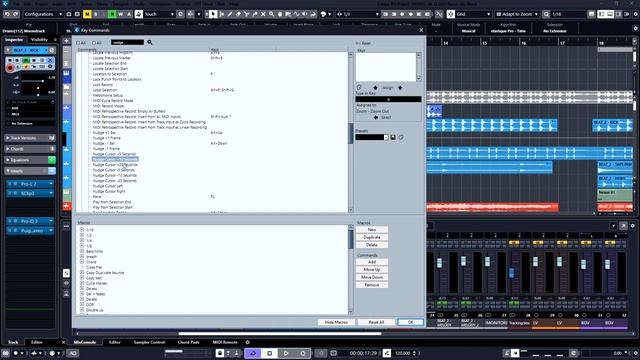Open the Adapt to Zoom dropdown

click(517, 14)
